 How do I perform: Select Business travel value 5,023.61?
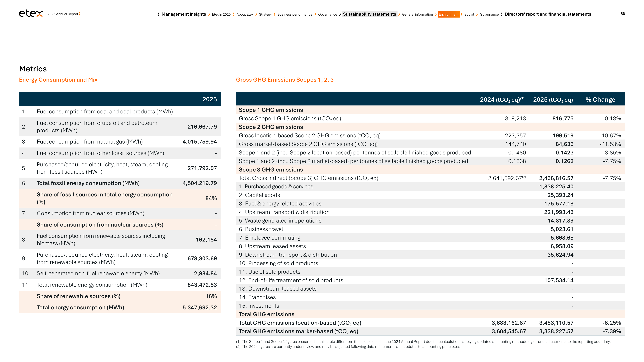562,229
